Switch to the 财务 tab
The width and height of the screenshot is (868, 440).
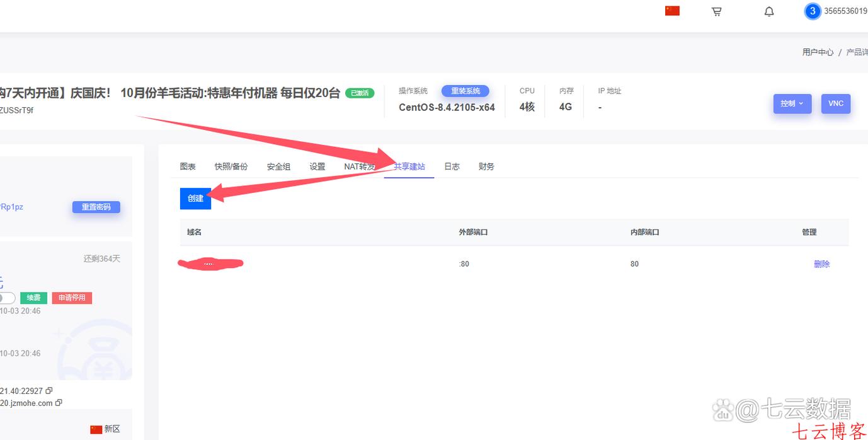point(486,166)
